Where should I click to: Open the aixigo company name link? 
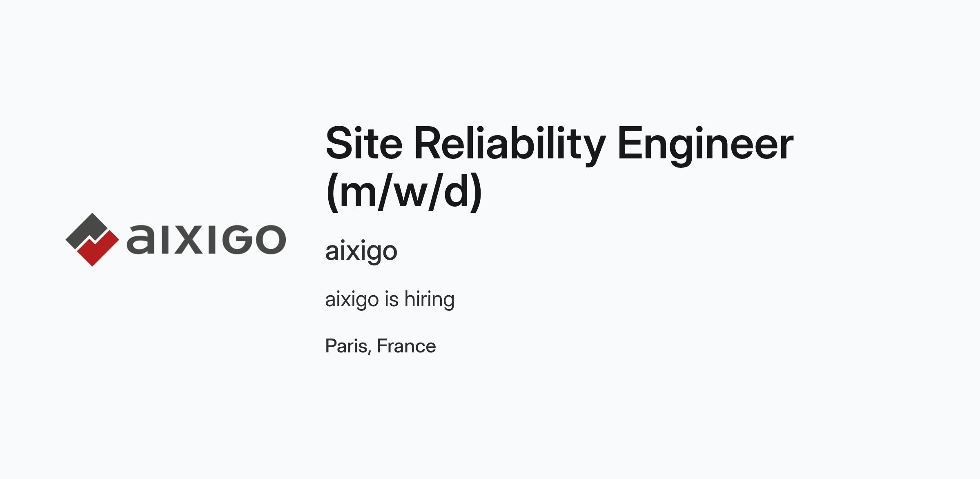(x=361, y=251)
